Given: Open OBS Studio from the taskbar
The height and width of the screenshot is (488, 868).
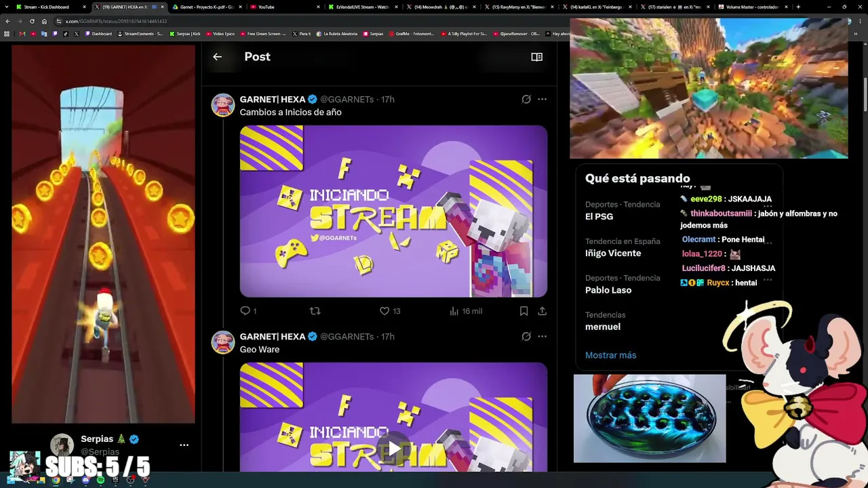Looking at the screenshot, I should point(130,480).
